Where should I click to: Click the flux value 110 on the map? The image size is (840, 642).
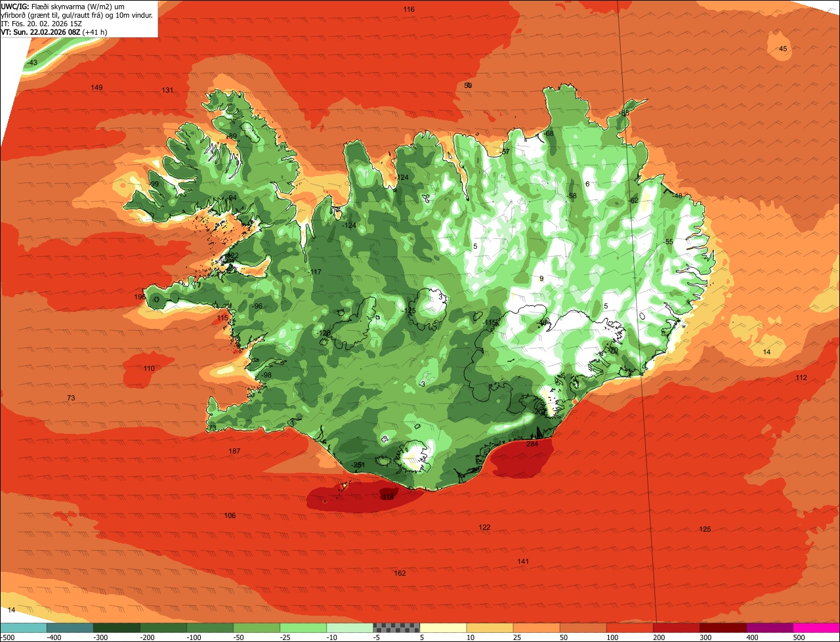(149, 369)
